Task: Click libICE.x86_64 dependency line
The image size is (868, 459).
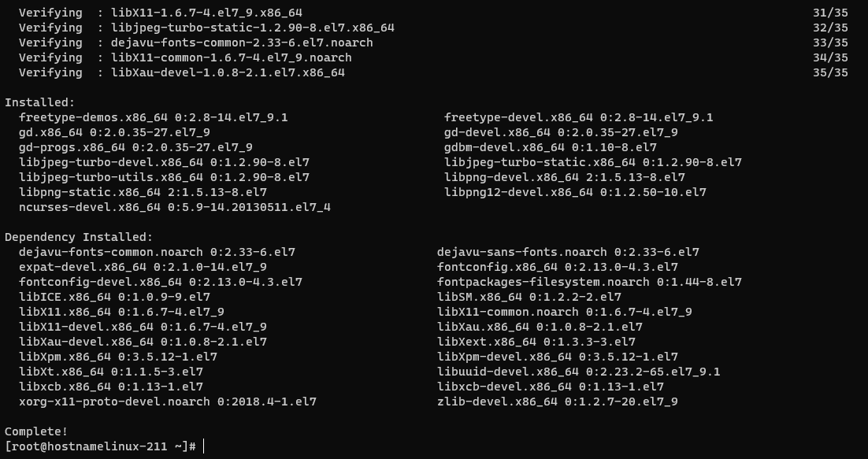Action: click(114, 297)
